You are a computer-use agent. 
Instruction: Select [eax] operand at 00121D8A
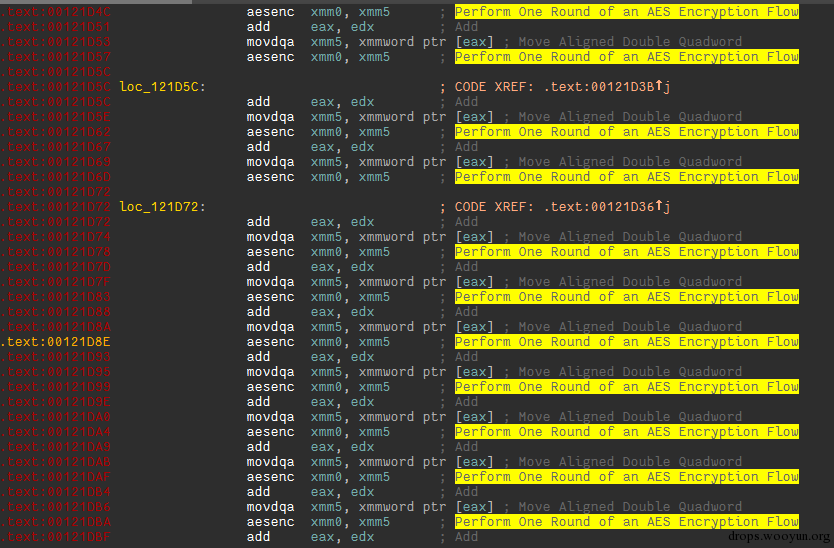pos(474,327)
